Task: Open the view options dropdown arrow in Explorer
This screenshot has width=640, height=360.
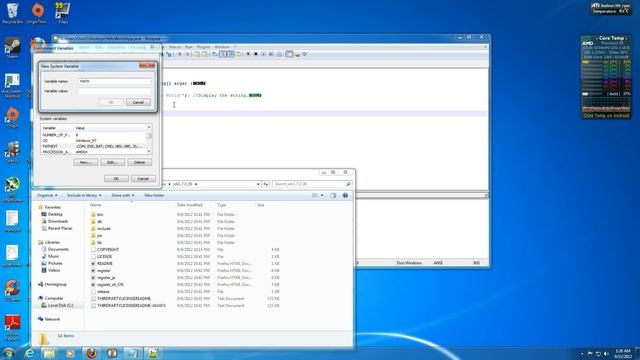Action: point(322,196)
